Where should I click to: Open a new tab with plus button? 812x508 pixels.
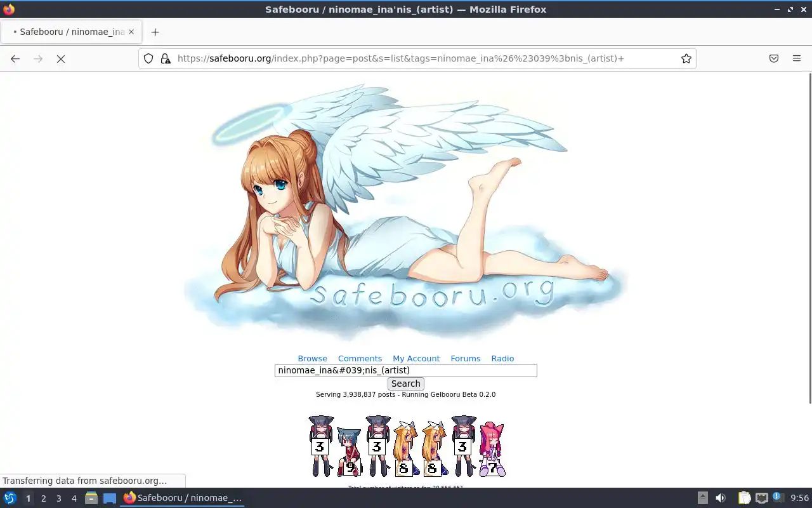pyautogui.click(x=155, y=32)
